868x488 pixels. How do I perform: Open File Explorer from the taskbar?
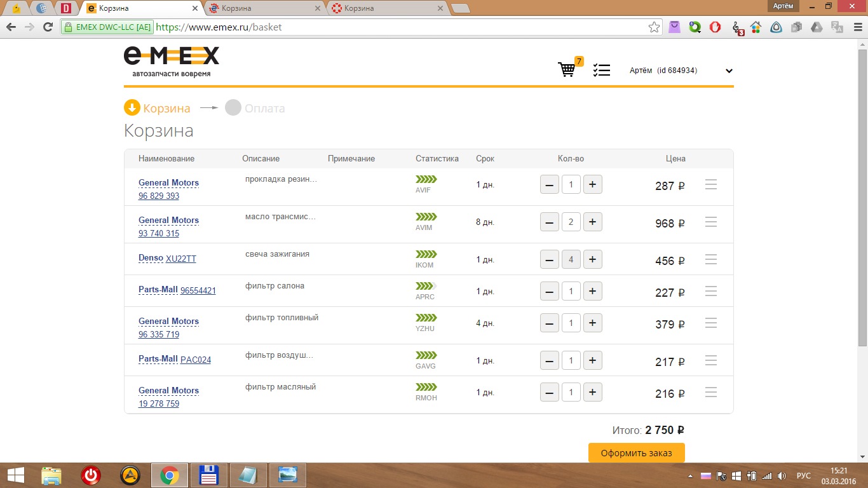click(x=51, y=475)
